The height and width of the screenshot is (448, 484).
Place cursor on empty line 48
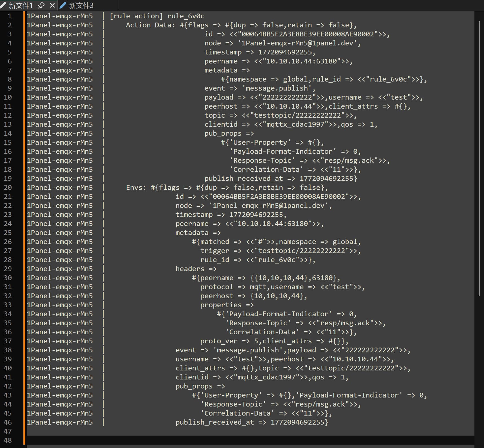[x=169, y=440]
